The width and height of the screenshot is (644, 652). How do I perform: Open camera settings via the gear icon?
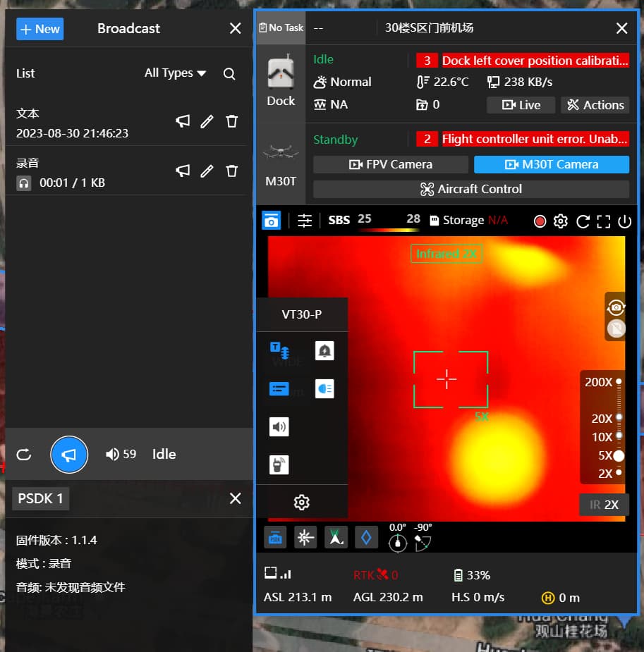(x=560, y=221)
